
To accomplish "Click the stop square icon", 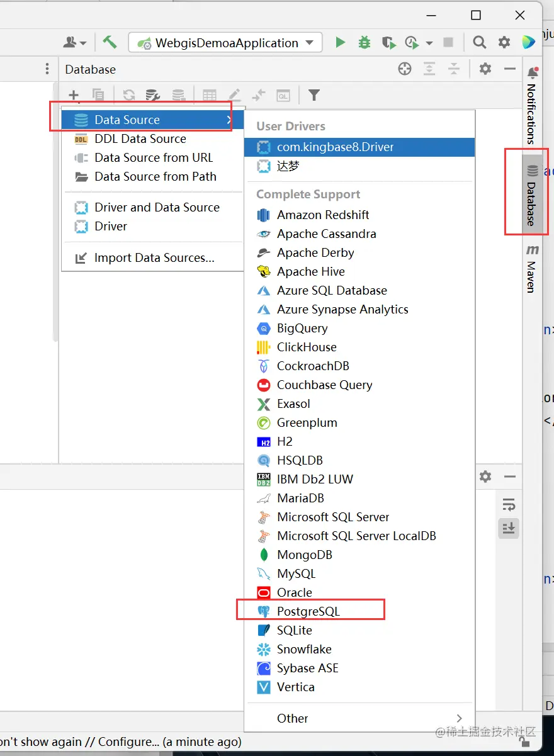I will [x=448, y=42].
